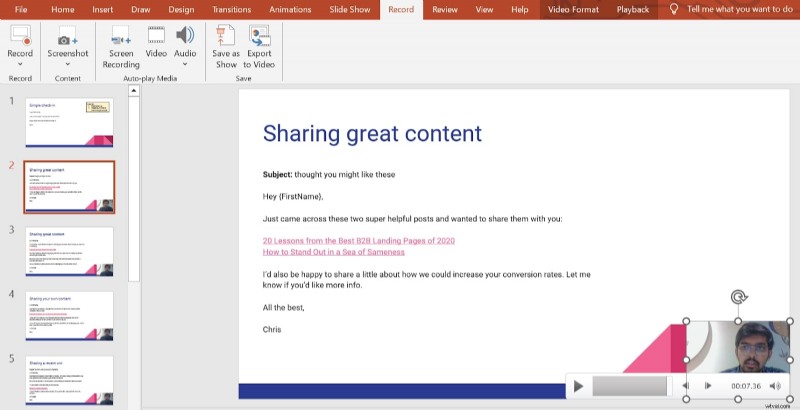
Task: Click the Chris signature text
Action: (x=272, y=329)
